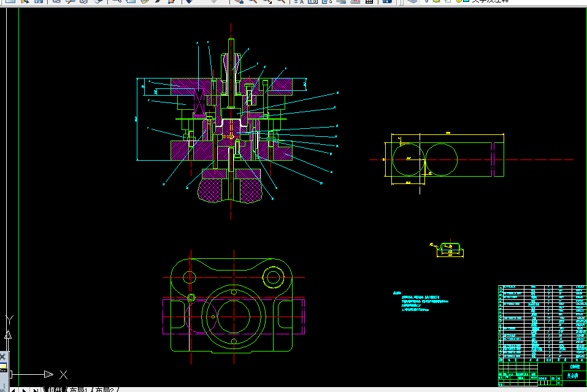The height and width of the screenshot is (392, 587).
Task: Select the cyan technical notes text block
Action: point(420,302)
